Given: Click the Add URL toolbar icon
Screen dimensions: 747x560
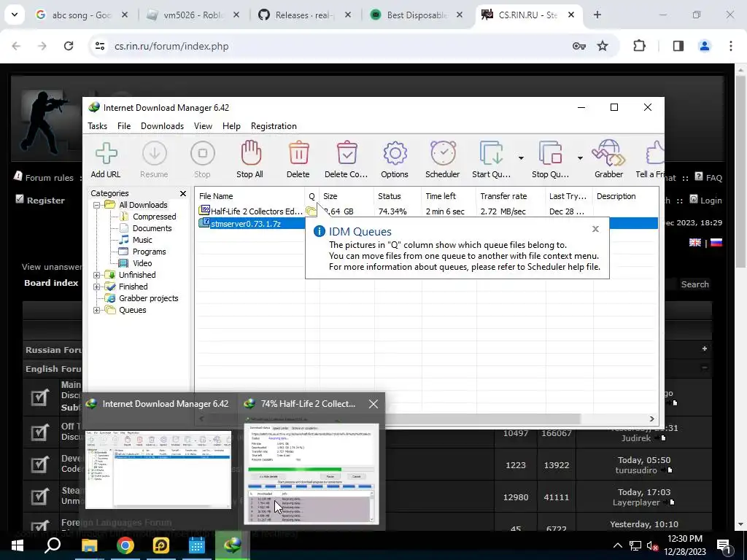Looking at the screenshot, I should 106,153.
